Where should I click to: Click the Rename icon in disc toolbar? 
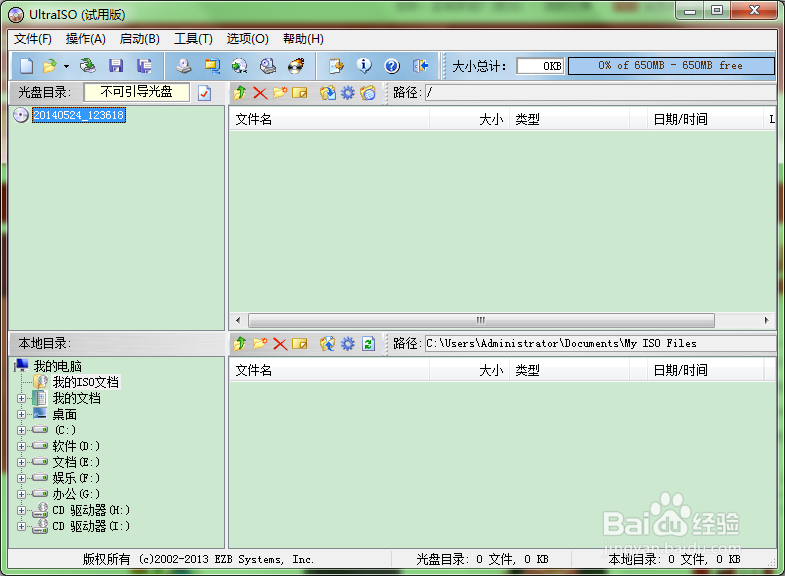[299, 93]
